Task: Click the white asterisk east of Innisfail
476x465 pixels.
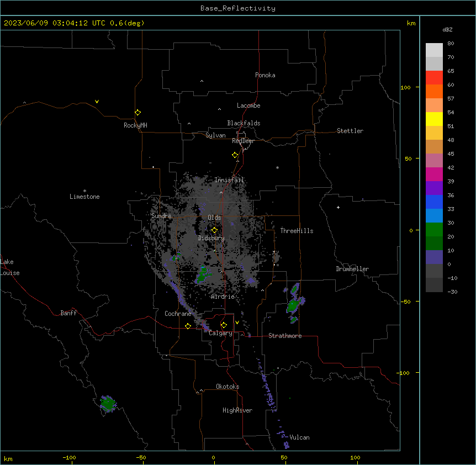Action: [277, 167]
